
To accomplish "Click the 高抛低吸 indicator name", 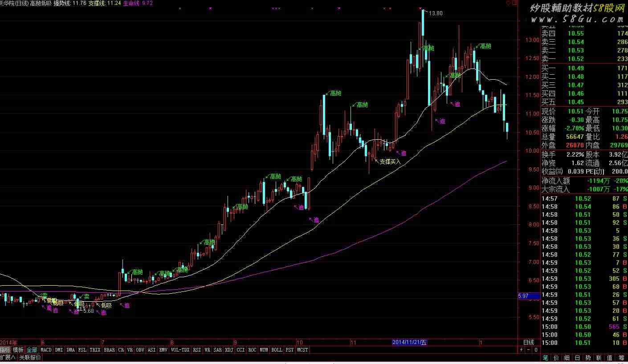I will [x=41, y=3].
